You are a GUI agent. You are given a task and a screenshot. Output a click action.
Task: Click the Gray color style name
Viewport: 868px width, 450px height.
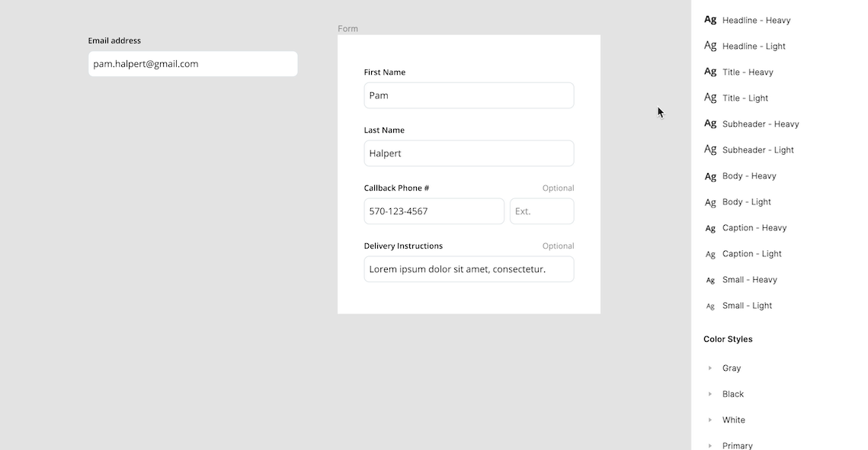[732, 368]
